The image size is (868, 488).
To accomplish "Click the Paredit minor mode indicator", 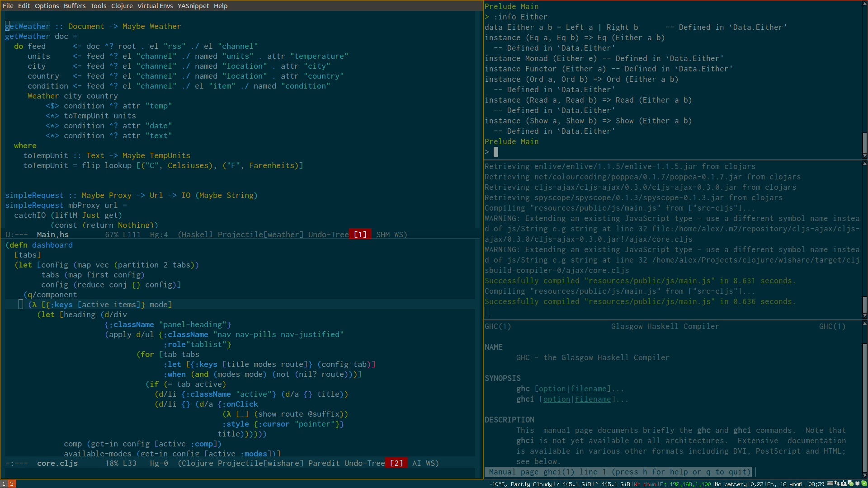I will pos(324,463).
